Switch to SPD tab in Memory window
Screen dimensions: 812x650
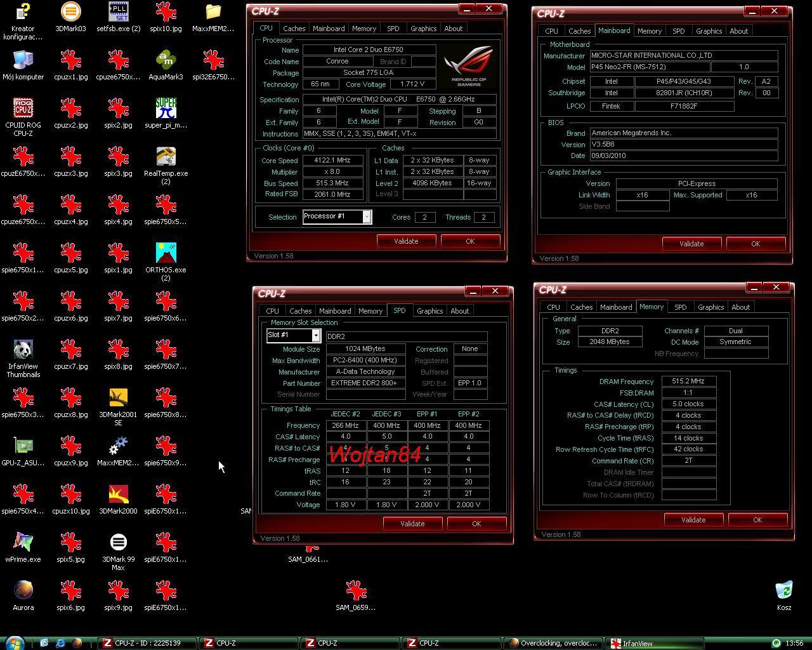tap(680, 307)
